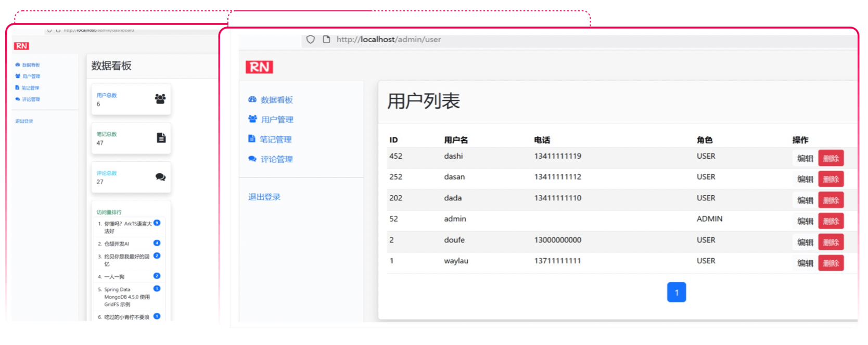Image resolution: width=868 pixels, height=345 pixels.
Task: Click the 访问量排行 section title
Action: tap(109, 212)
